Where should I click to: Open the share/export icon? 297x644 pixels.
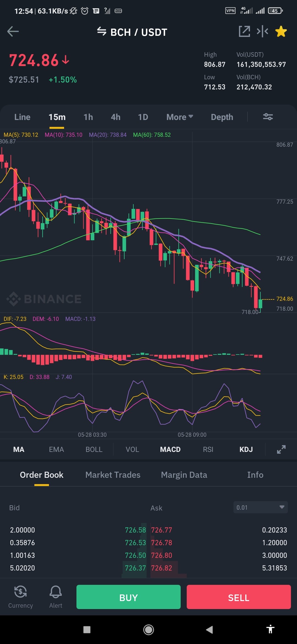[244, 31]
